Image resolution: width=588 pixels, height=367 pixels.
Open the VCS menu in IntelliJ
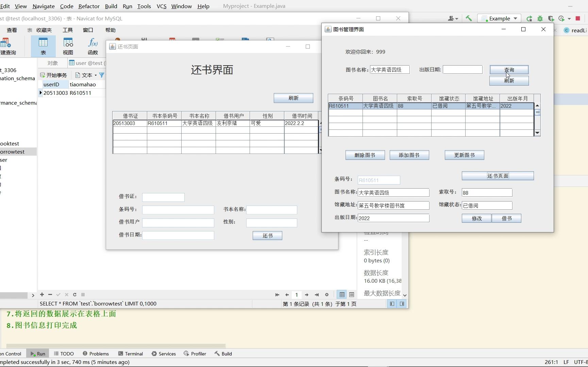[x=162, y=6]
